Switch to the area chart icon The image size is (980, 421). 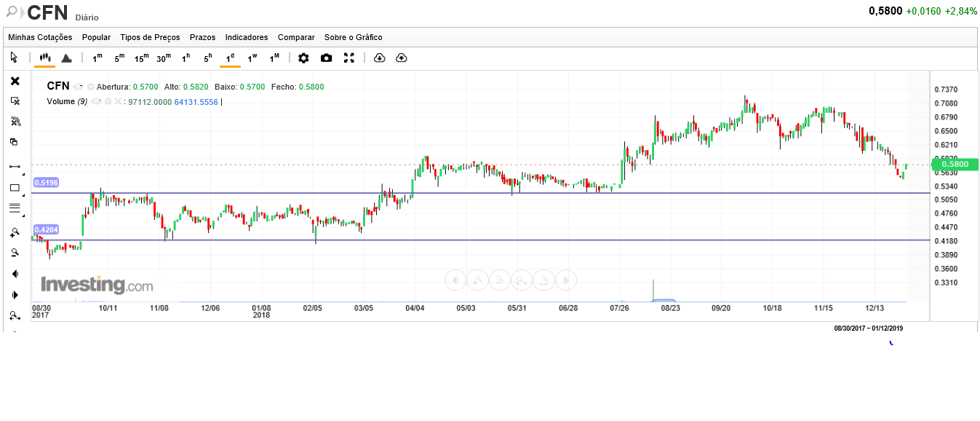tap(66, 58)
